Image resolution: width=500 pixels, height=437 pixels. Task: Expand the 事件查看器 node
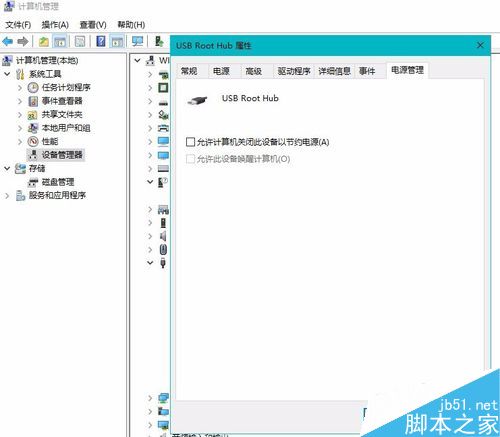pos(20,101)
